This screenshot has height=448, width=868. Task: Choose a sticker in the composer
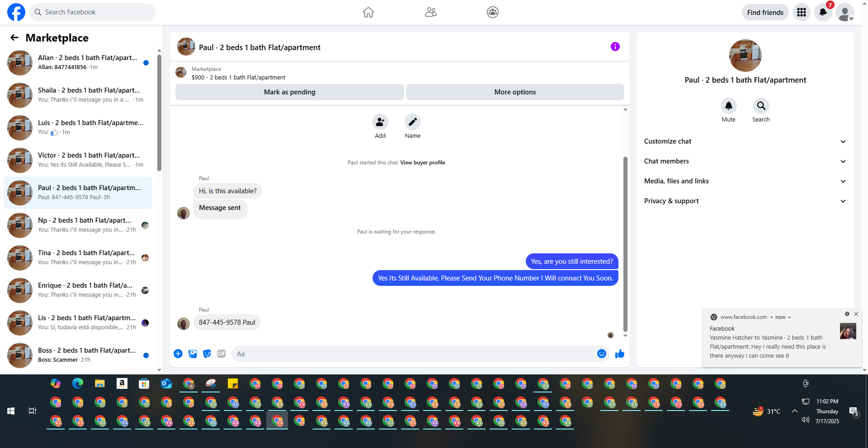click(207, 354)
